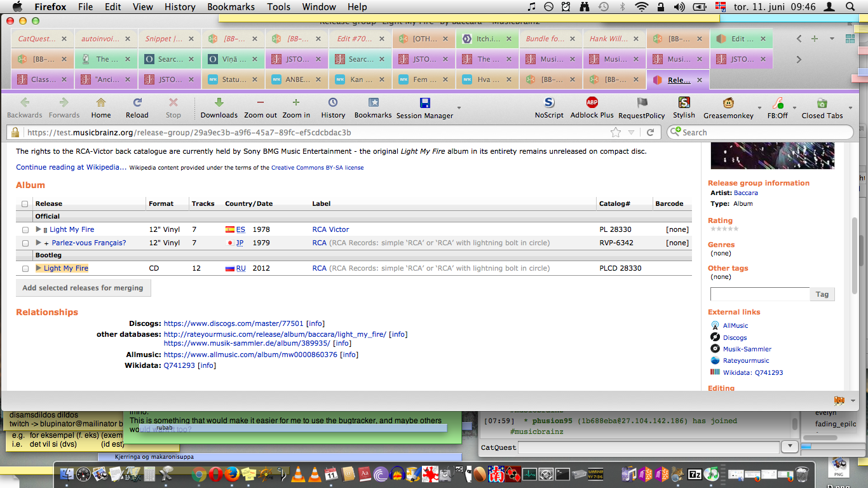868x488 pixels.
Task: Open Closed Tabs dropdown arrow
Action: (x=850, y=107)
